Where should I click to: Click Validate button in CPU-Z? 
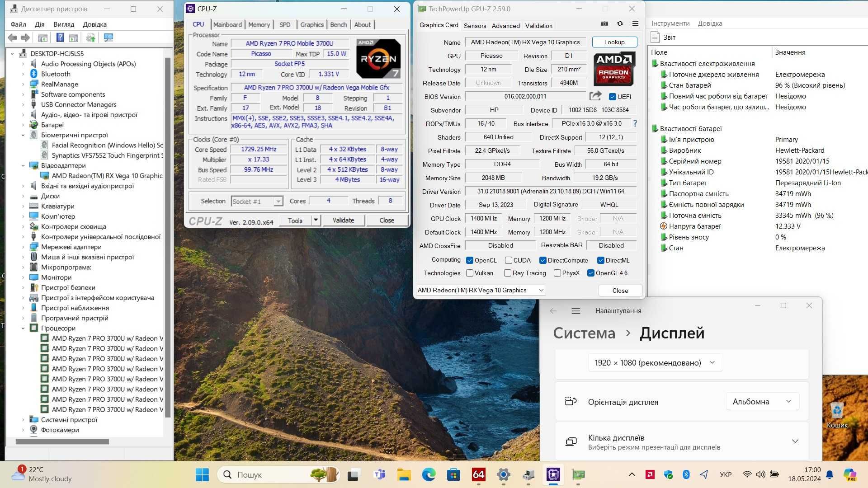click(x=343, y=221)
